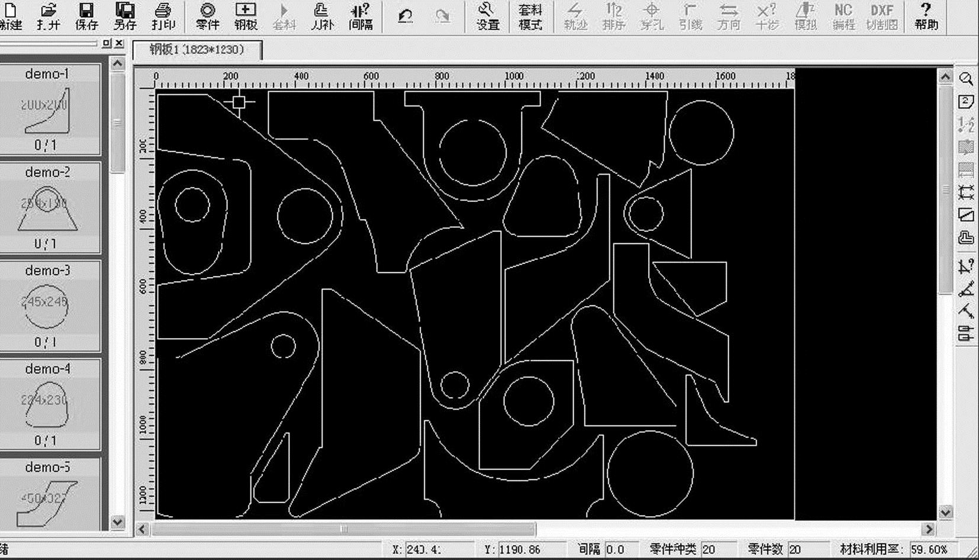This screenshot has width=979, height=560.
Task: Close the parts side panel
Action: coord(120,43)
